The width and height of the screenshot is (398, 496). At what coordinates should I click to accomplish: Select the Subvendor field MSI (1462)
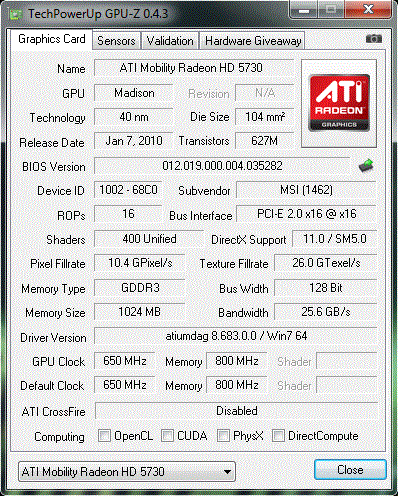[306, 190]
